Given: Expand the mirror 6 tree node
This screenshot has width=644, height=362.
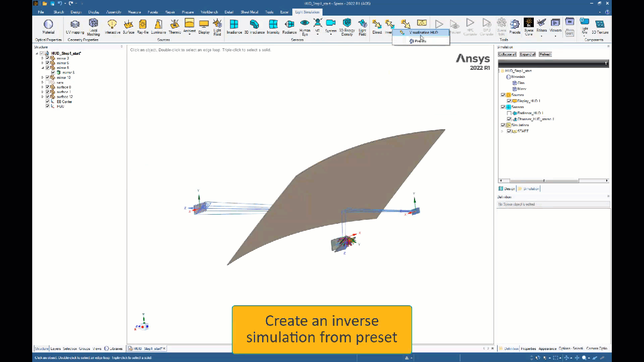Looking at the screenshot, I should click(x=42, y=63).
